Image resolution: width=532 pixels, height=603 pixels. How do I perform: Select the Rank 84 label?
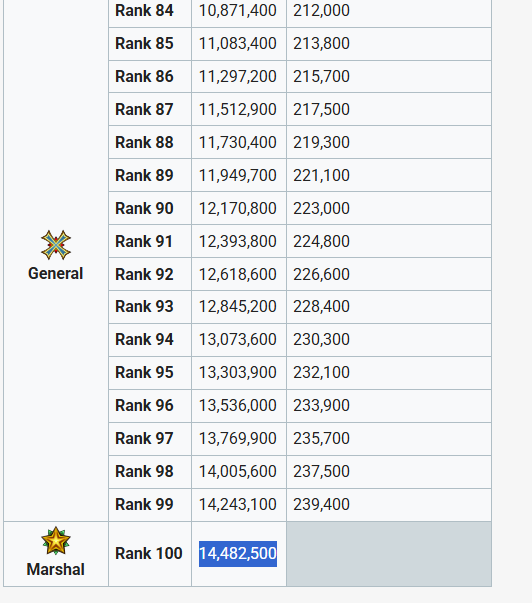(144, 10)
